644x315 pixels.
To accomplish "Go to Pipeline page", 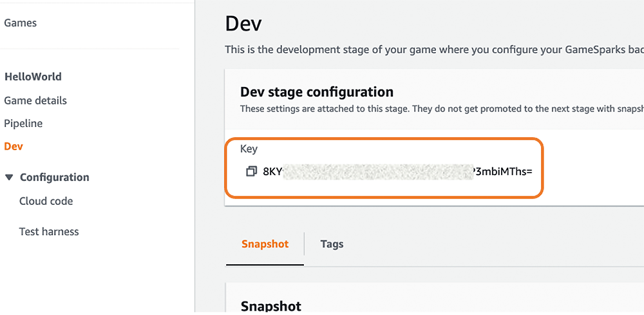I will (x=23, y=123).
